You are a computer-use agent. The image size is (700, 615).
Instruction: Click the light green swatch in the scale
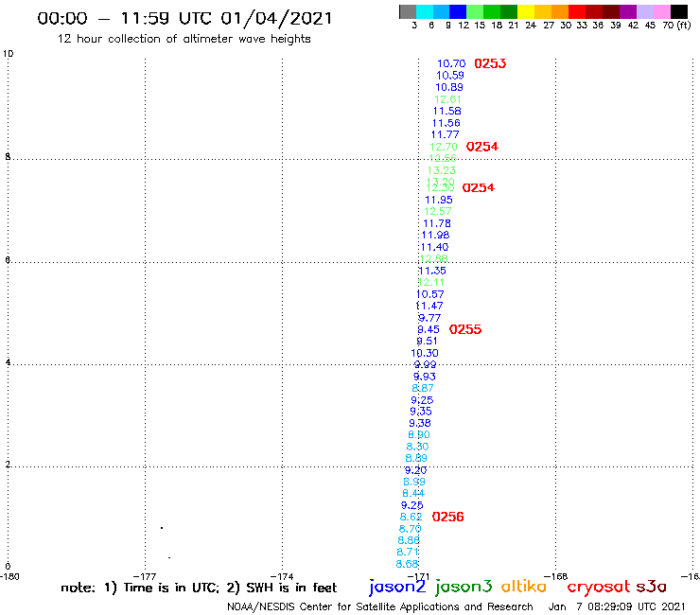pyautogui.click(x=475, y=11)
